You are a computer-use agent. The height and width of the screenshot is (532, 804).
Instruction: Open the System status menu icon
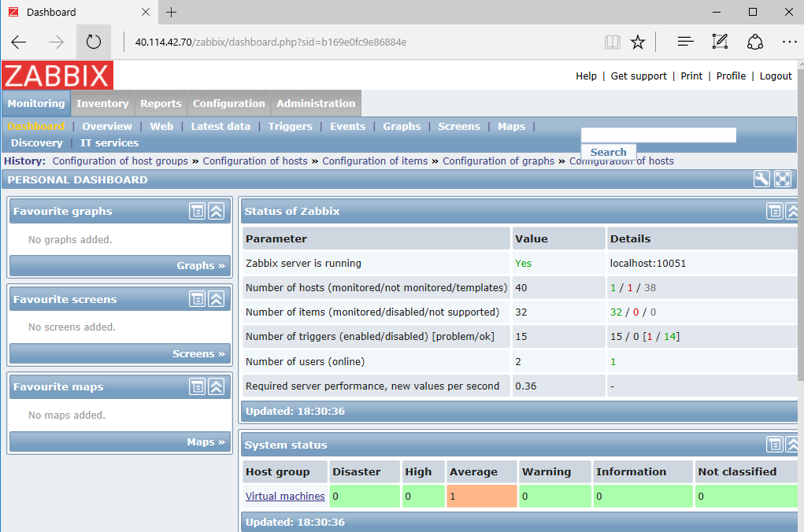pos(774,445)
